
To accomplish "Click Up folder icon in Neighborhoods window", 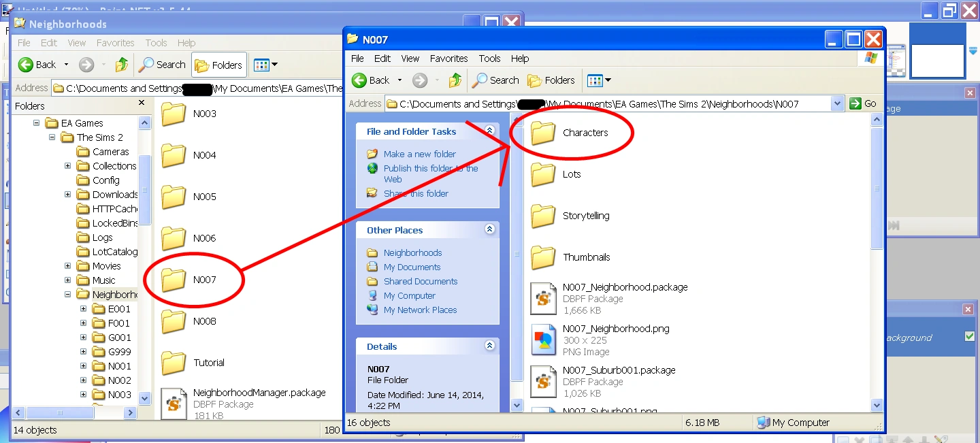I will pyautogui.click(x=122, y=65).
